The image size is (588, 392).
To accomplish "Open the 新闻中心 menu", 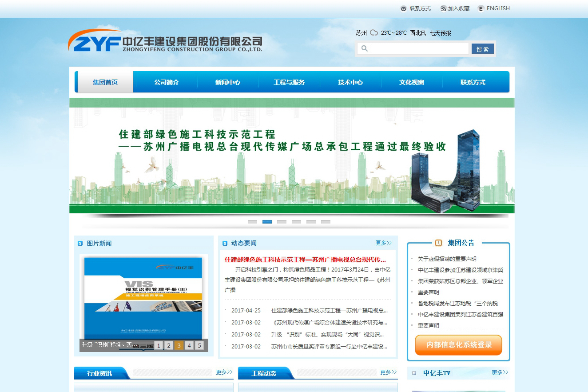I will [228, 82].
